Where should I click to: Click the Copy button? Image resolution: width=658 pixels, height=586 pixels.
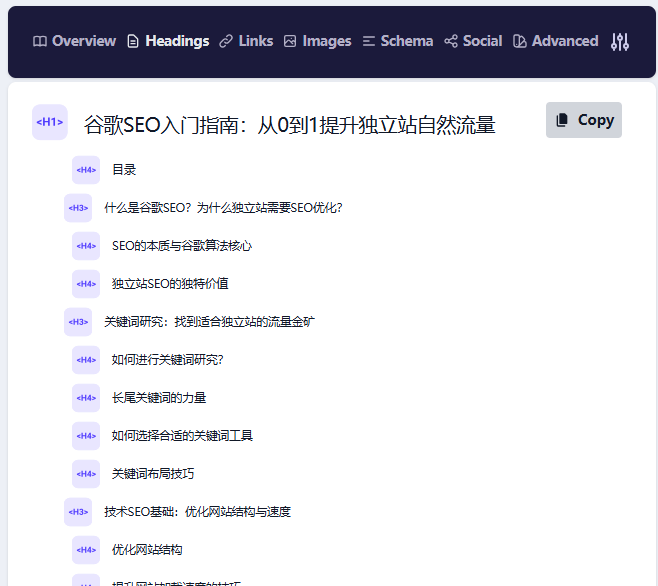(x=584, y=120)
